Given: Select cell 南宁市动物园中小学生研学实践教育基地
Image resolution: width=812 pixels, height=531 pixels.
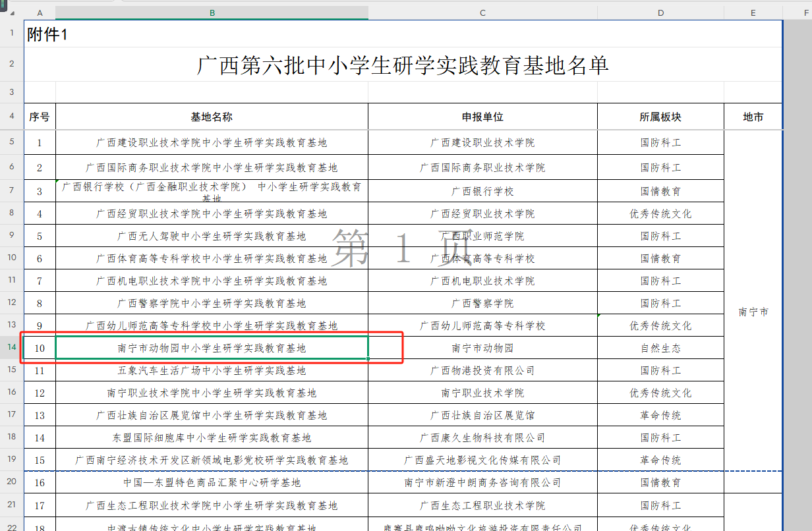Looking at the screenshot, I should click(x=212, y=348).
